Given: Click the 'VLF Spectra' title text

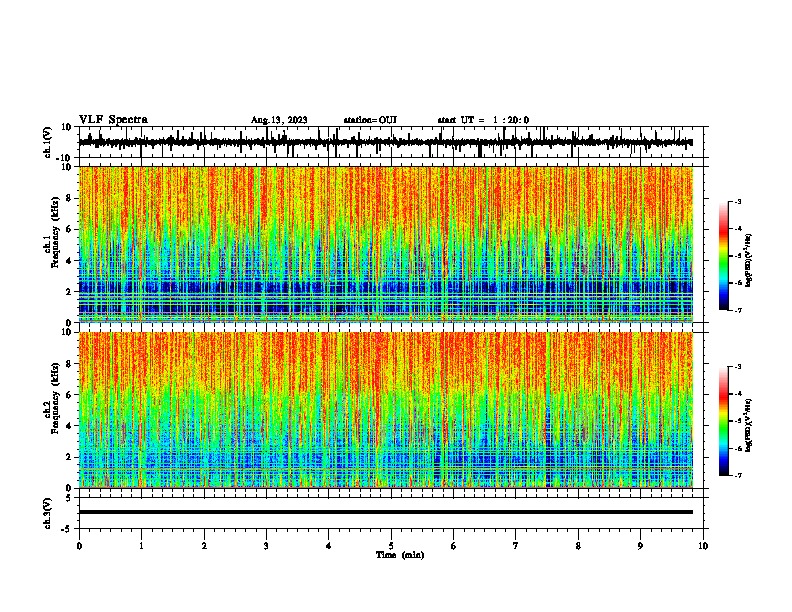Looking at the screenshot, I should point(113,120).
